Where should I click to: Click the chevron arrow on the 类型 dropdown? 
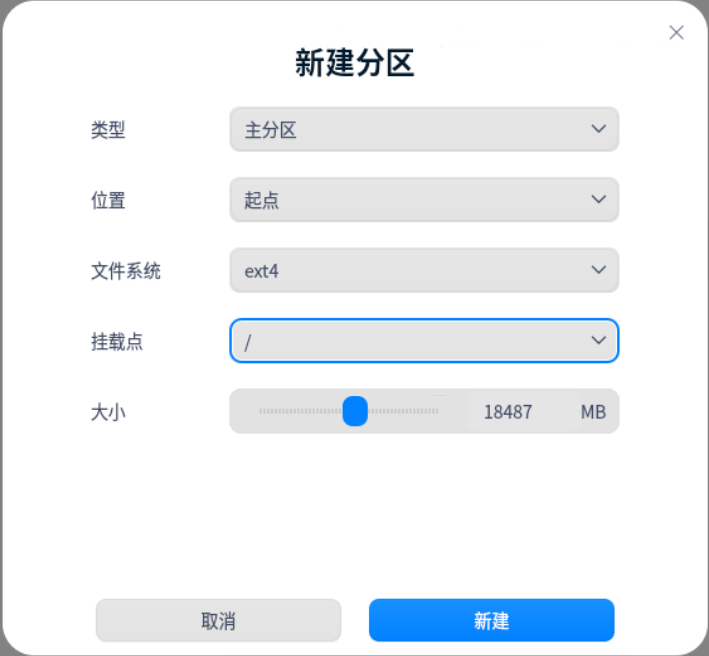click(598, 129)
